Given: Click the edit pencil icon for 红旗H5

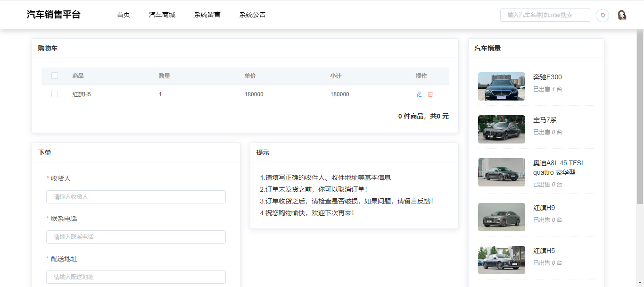Looking at the screenshot, I should coord(419,94).
